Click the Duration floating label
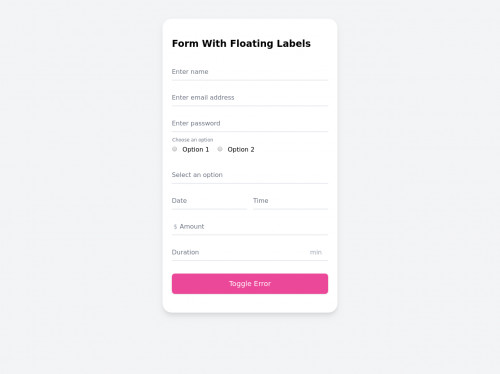The width and height of the screenshot is (500, 374). pyautogui.click(x=185, y=252)
